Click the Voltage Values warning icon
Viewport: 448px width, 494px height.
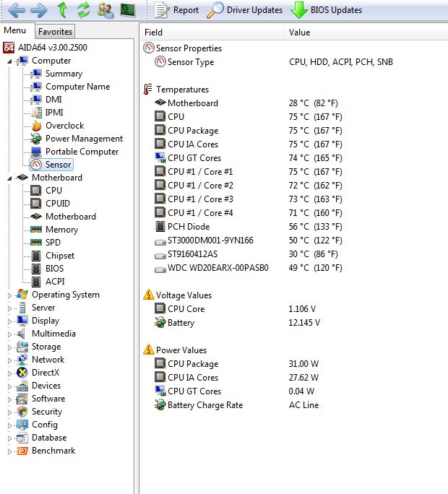pyautogui.click(x=149, y=295)
